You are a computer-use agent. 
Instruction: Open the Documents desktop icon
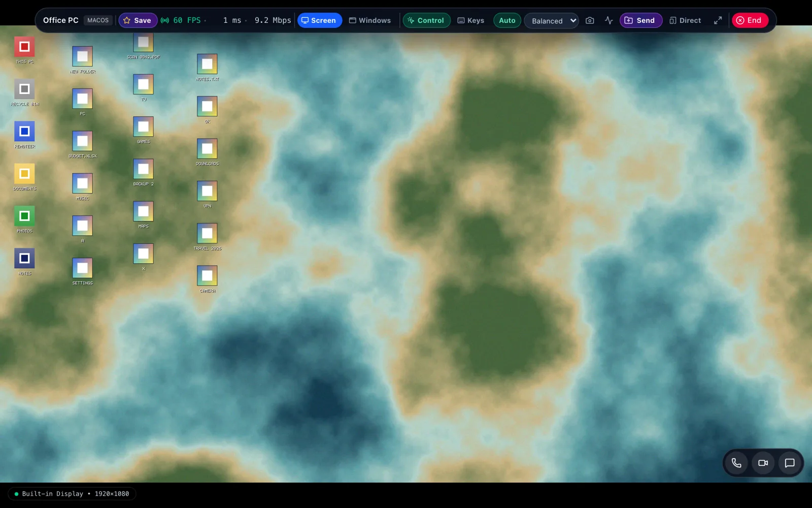click(24, 177)
